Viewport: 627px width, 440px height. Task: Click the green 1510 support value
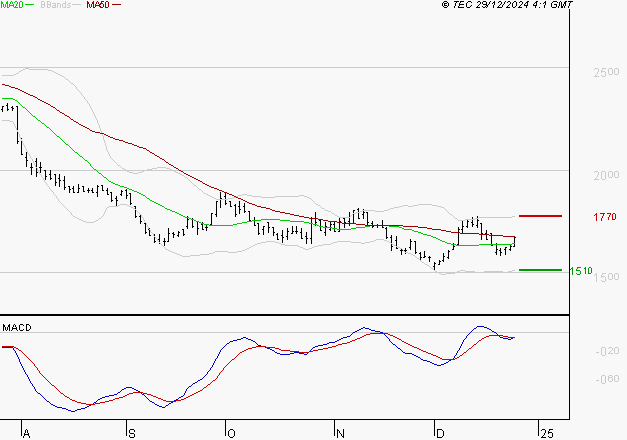581,271
